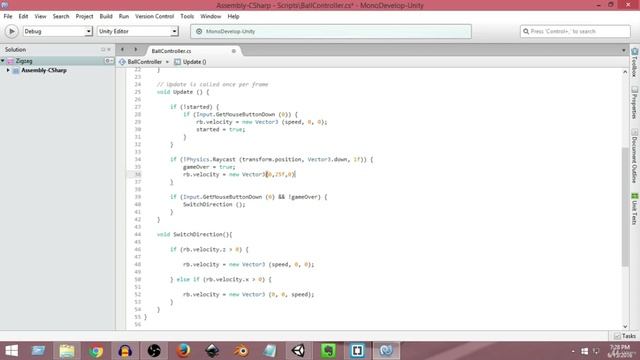The width and height of the screenshot is (640, 360).
Task: Open the BallController class breadcrumb dropdown
Action: (144, 62)
